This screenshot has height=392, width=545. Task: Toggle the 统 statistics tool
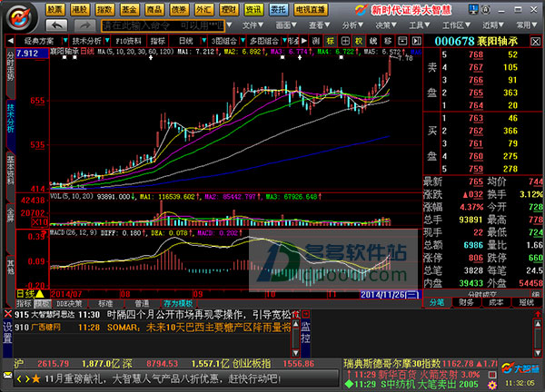tap(373, 41)
